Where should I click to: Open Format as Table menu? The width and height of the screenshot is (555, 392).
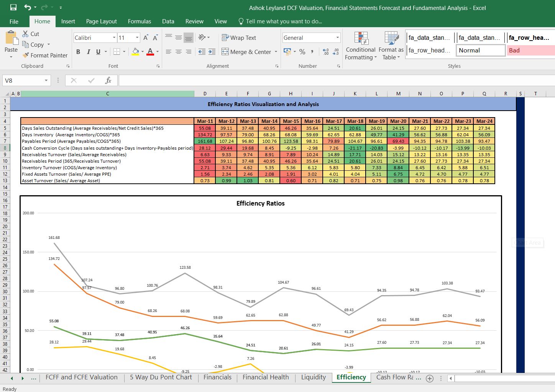pyautogui.click(x=391, y=46)
